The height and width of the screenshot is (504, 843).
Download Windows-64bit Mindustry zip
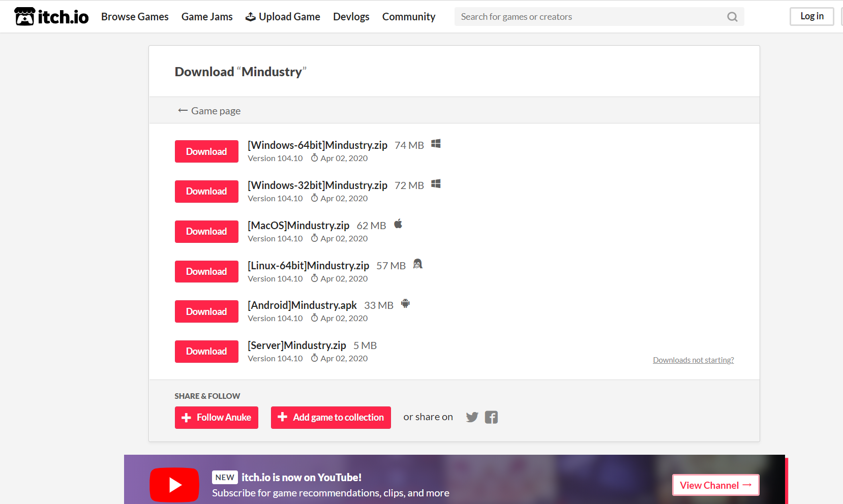coord(206,151)
